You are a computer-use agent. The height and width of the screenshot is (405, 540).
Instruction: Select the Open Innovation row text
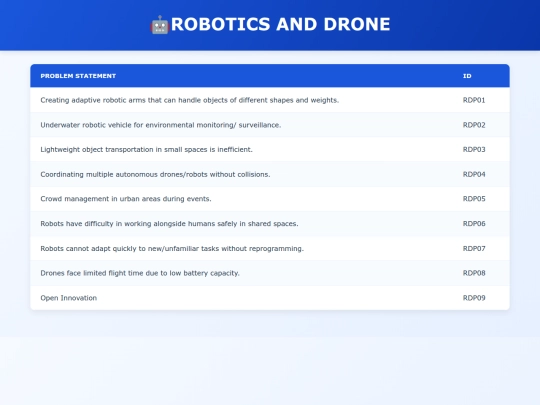click(69, 298)
